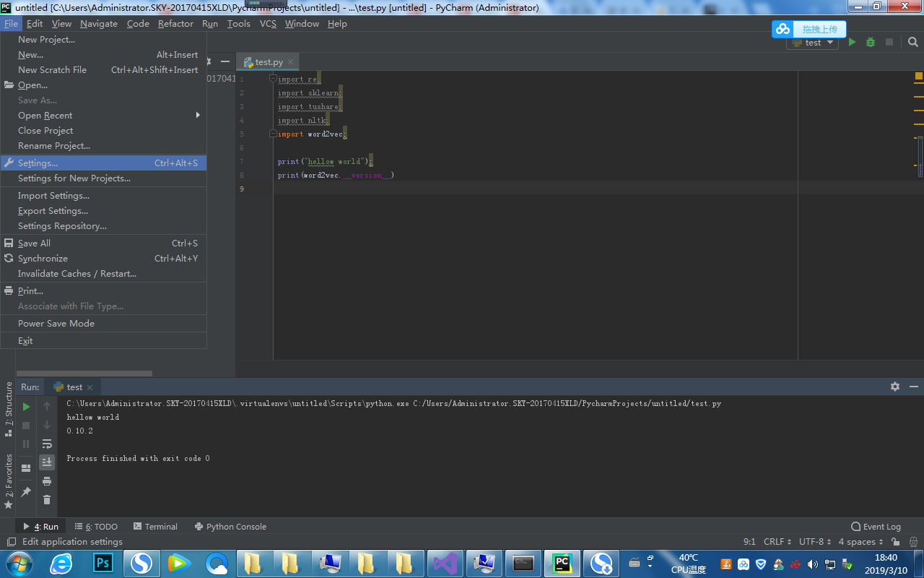Image resolution: width=924 pixels, height=578 pixels.
Task: Toggle tool window bars icon in status bar
Action: click(11, 542)
